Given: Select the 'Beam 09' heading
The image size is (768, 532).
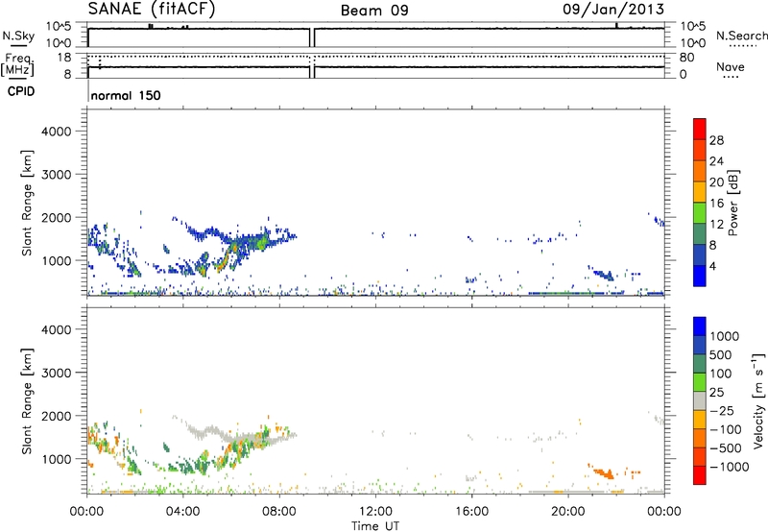Looking at the screenshot, I should click(x=374, y=11).
